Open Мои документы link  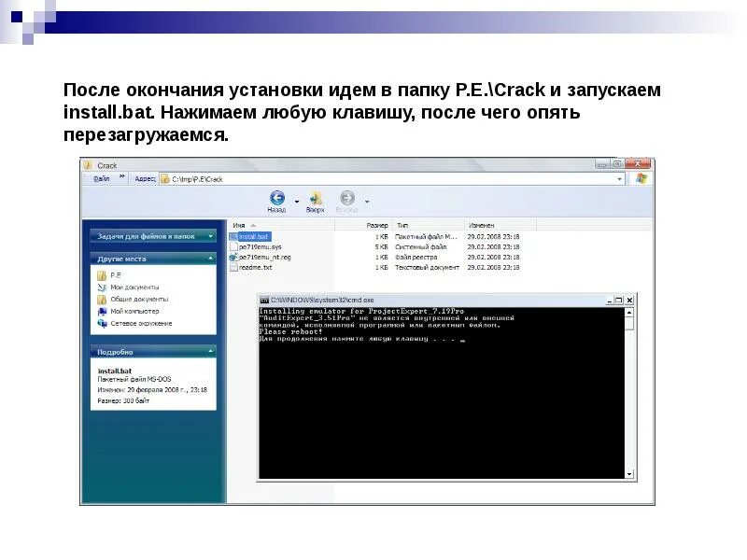pos(134,287)
